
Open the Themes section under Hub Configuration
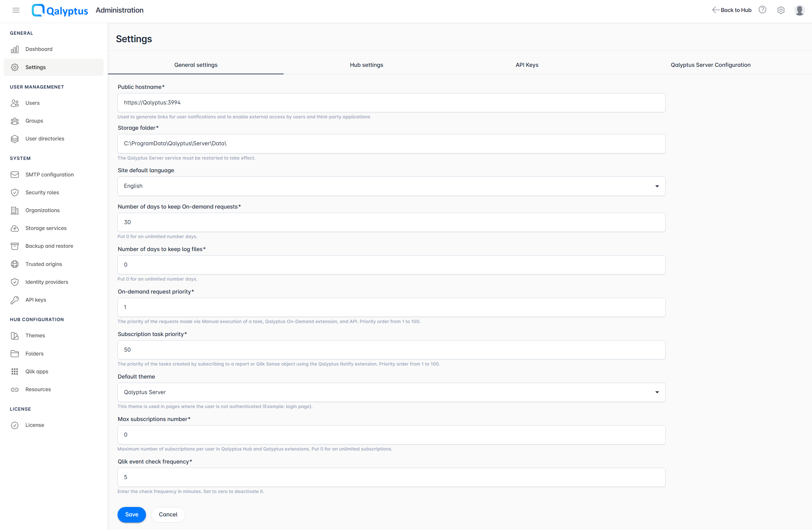coord(35,335)
